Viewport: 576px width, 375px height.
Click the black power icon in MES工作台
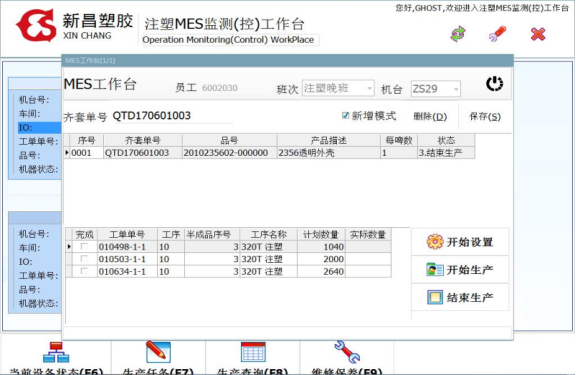click(494, 84)
